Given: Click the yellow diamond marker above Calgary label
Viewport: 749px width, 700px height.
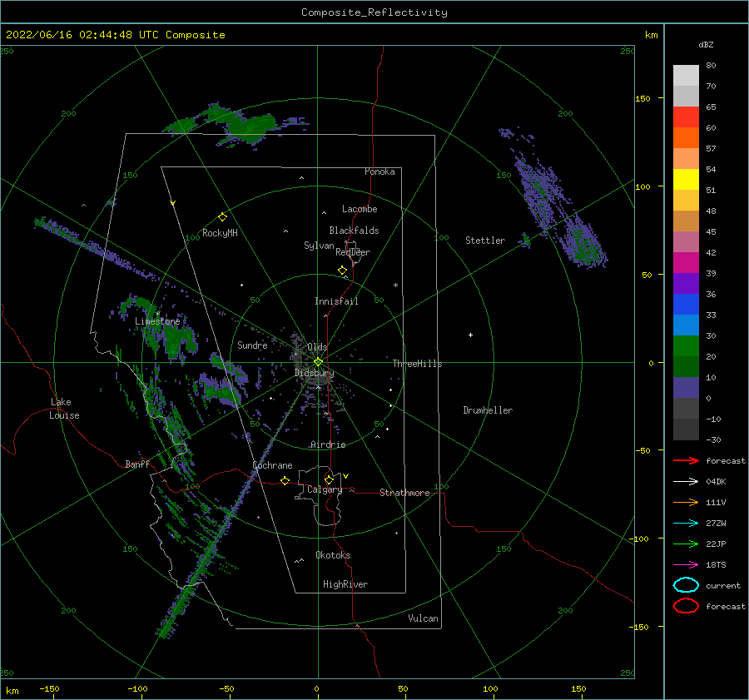Looking at the screenshot, I should [329, 479].
